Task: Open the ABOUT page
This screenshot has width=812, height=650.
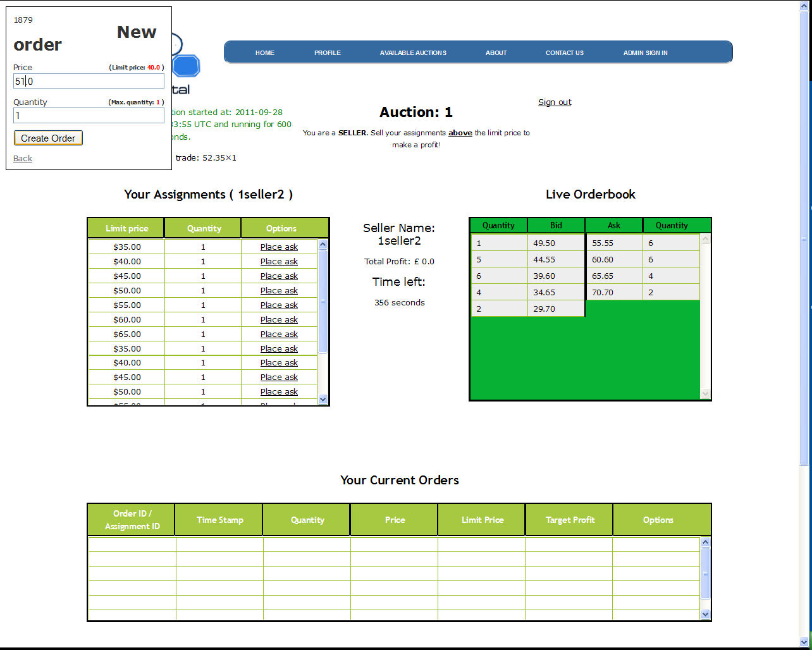Action: [496, 52]
